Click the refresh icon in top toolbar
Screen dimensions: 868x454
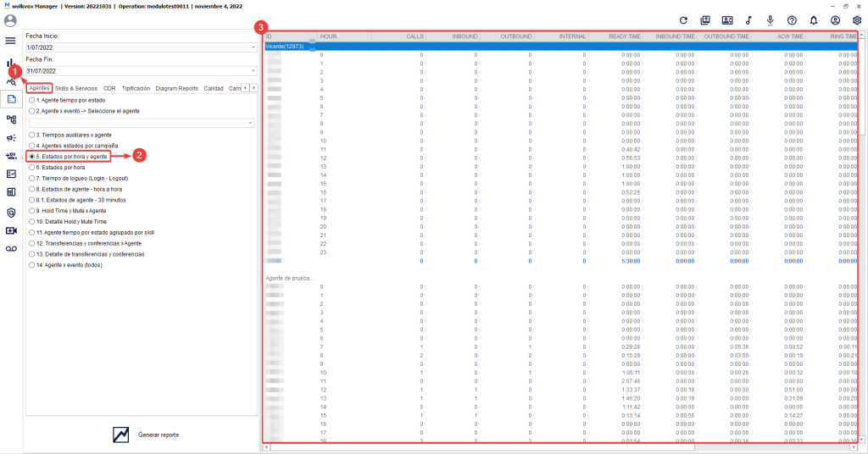coord(684,20)
